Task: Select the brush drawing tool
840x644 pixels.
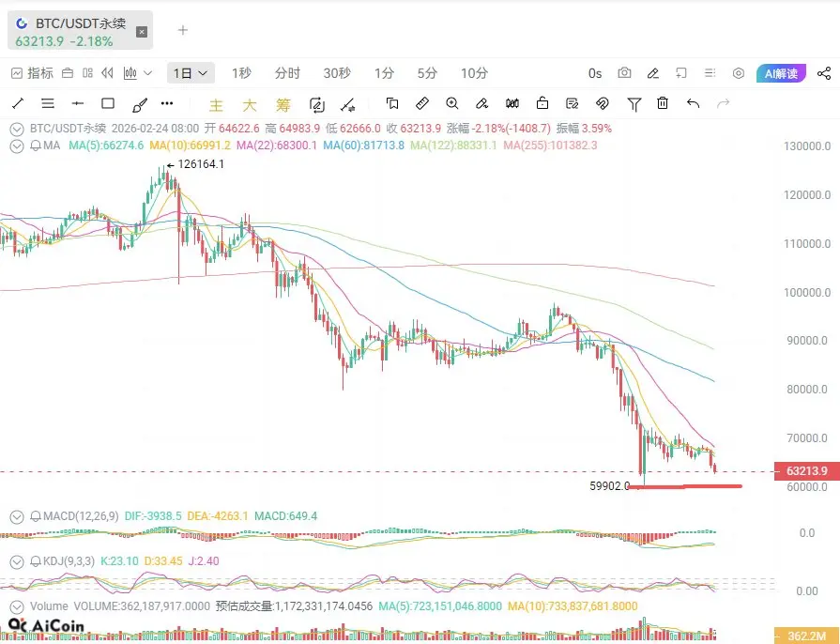Action: tap(139, 104)
